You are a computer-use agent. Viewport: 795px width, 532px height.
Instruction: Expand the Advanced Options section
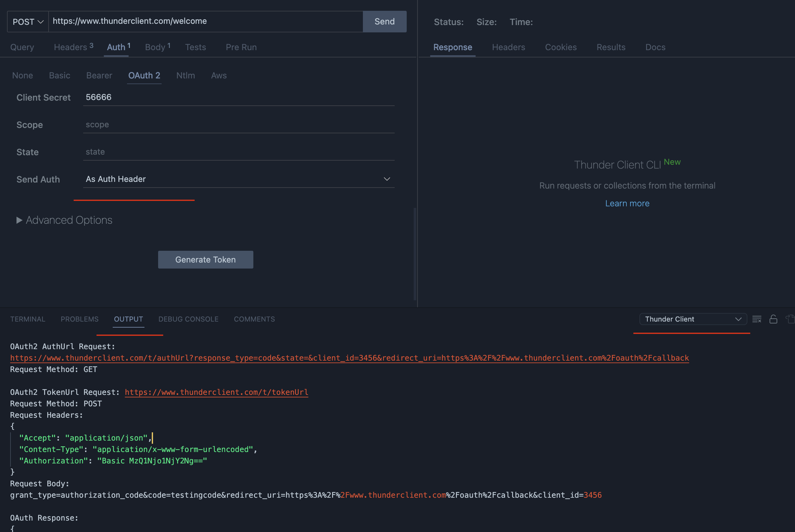[x=64, y=220]
